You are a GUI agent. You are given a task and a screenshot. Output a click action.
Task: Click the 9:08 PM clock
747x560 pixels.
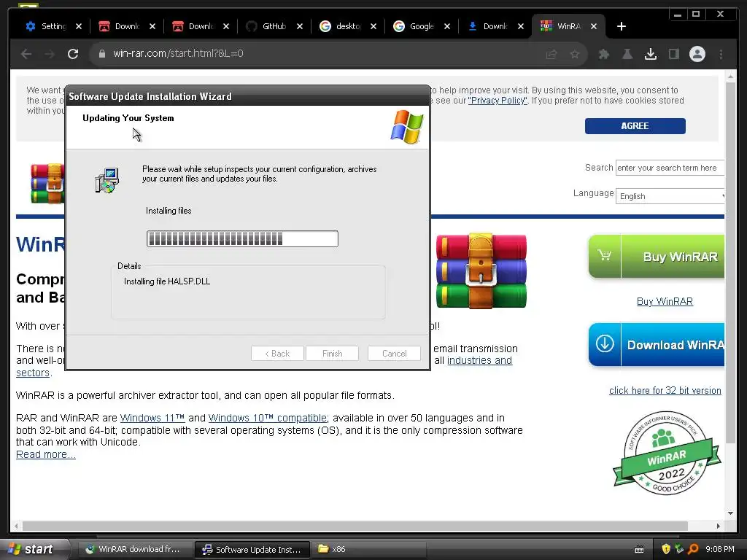click(x=720, y=549)
